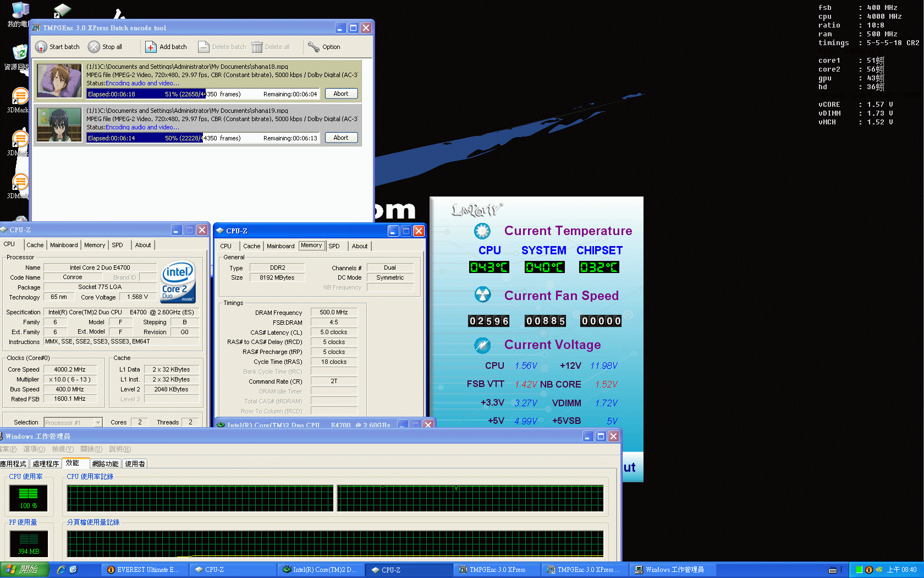Click the Current Fan Speed fan icon
The width and height of the screenshot is (924, 578).
coord(482,295)
